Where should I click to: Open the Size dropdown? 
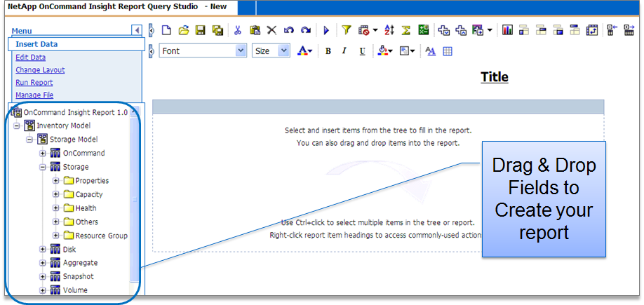click(x=271, y=50)
